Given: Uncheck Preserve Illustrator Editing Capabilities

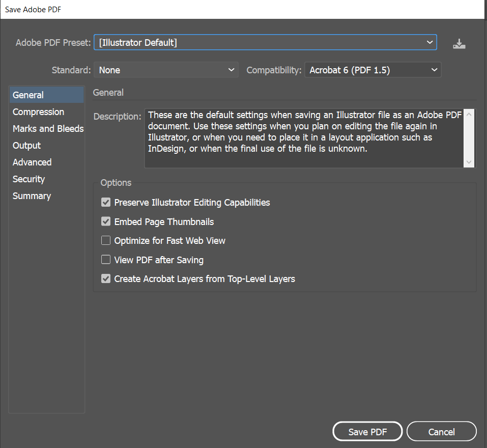Looking at the screenshot, I should (x=106, y=202).
